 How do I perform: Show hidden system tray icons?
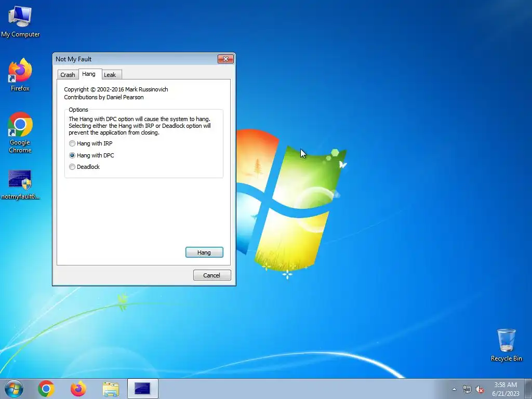click(454, 389)
